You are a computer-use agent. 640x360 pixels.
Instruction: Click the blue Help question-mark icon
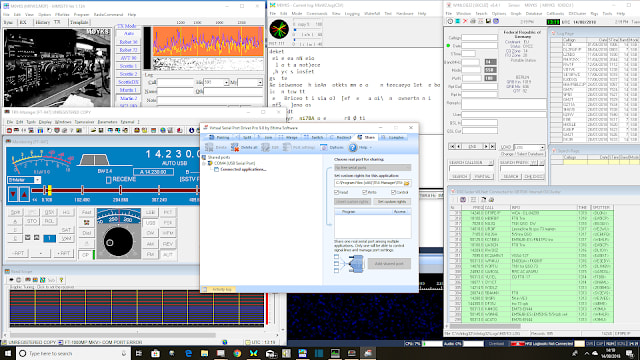point(353,147)
